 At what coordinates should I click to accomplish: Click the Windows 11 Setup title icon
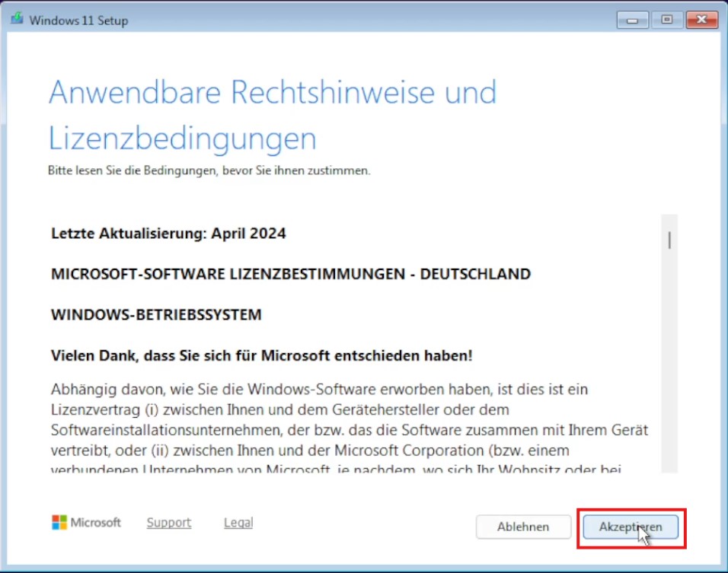[18, 19]
